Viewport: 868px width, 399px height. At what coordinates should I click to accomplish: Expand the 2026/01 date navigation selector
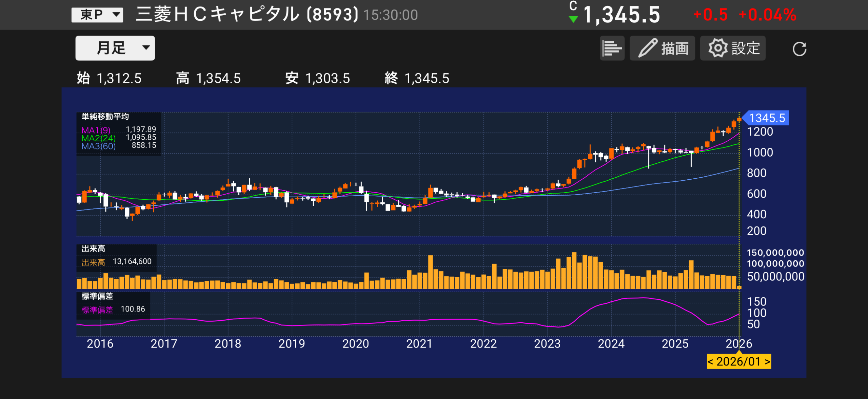click(739, 362)
